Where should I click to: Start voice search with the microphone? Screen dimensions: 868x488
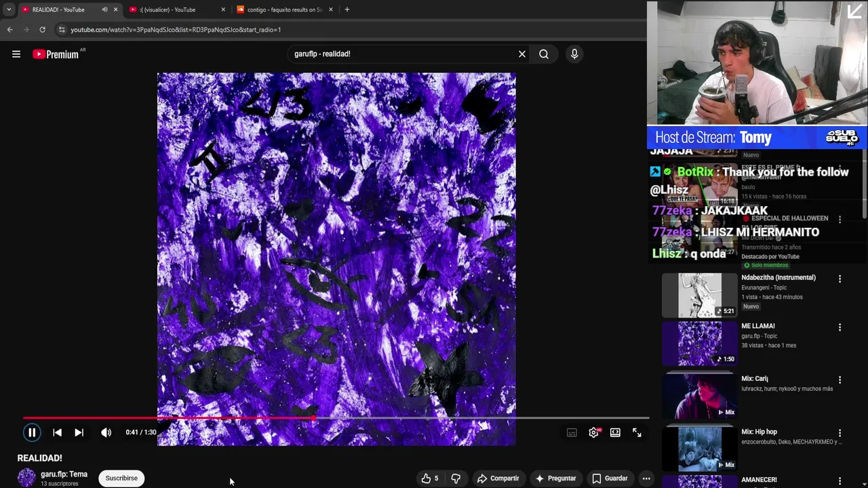(574, 54)
